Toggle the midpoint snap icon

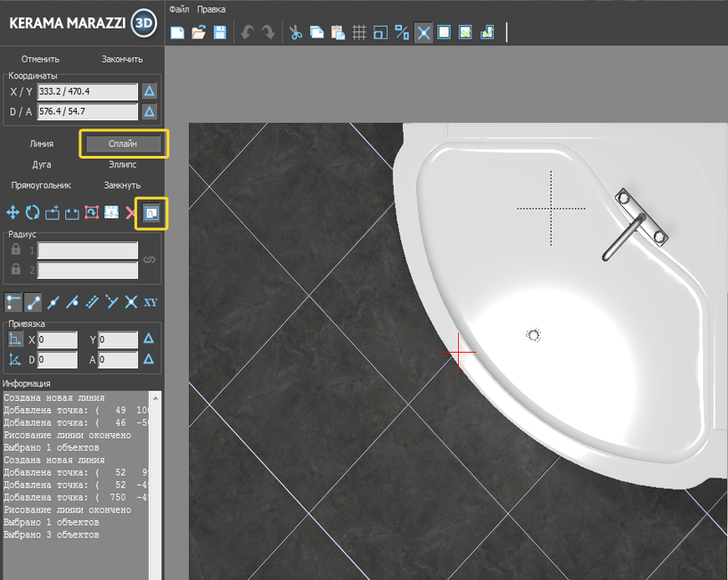point(53,302)
